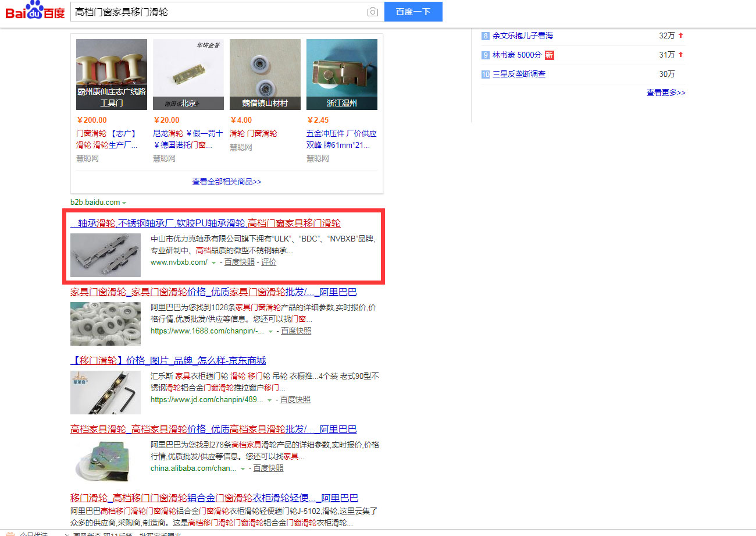Click the Baidu logo
Screen dimensions: 756x536
(35, 12)
